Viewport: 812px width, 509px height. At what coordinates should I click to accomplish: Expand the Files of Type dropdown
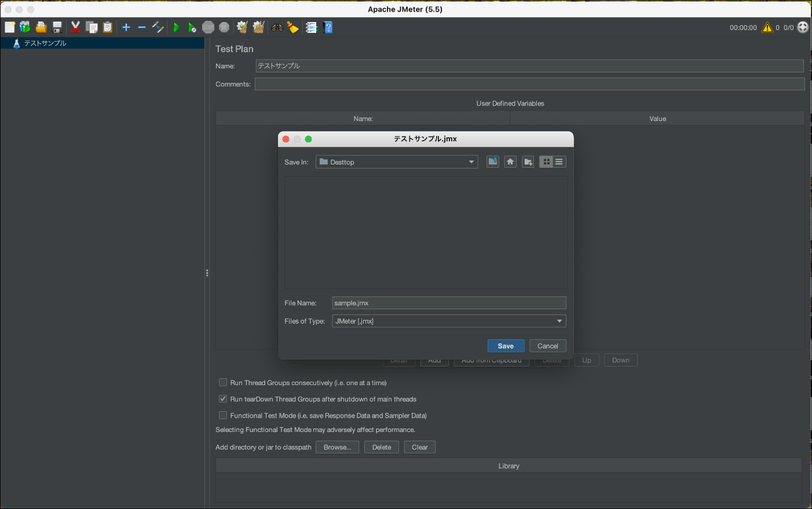pos(449,321)
